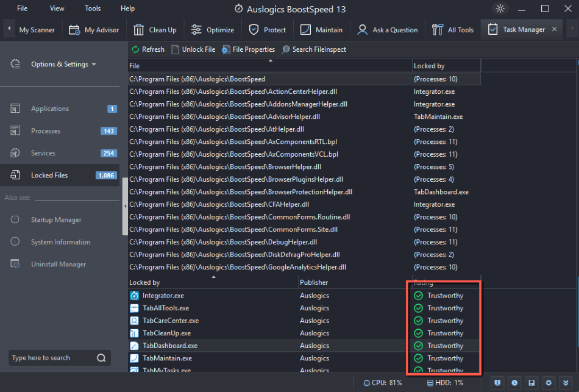Viewport: 579px width, 392px height.
Task: Select the AdvisorHelper.dll row
Action: pyautogui.click(x=304, y=117)
